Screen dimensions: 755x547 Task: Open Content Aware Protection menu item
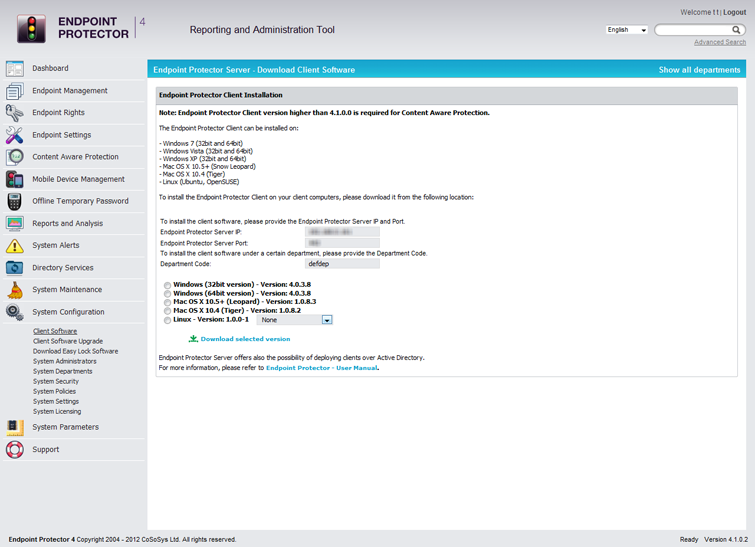tap(75, 157)
